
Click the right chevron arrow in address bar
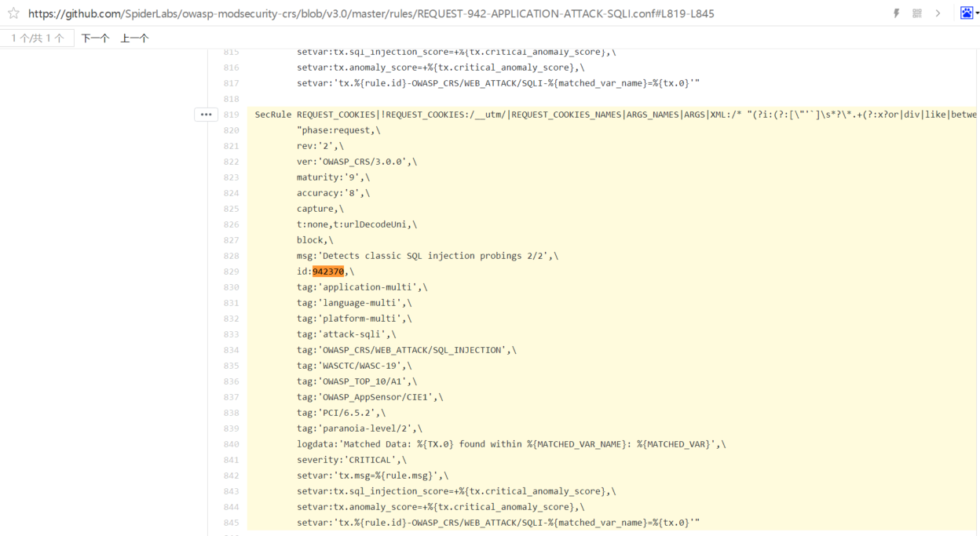[x=938, y=13]
